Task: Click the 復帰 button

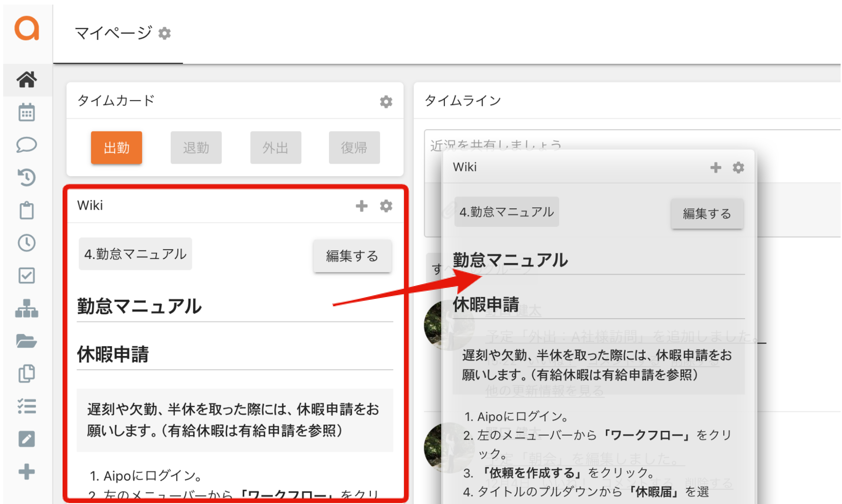Action: pyautogui.click(x=354, y=148)
